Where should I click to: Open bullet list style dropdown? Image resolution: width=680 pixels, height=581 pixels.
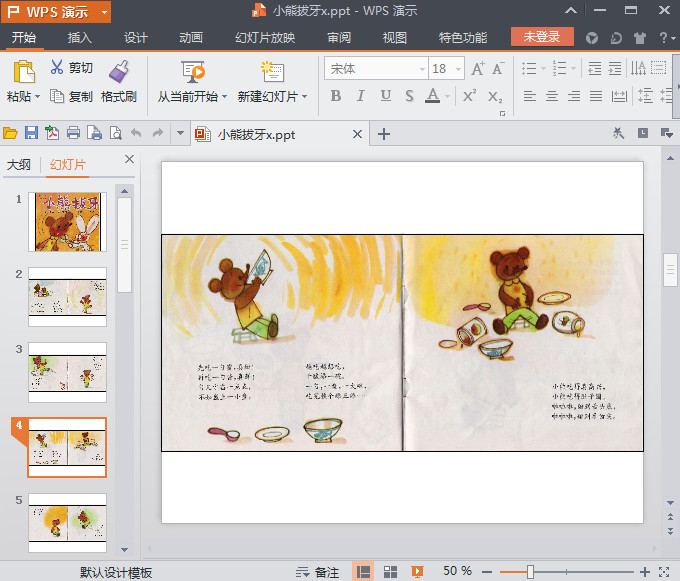(x=543, y=69)
